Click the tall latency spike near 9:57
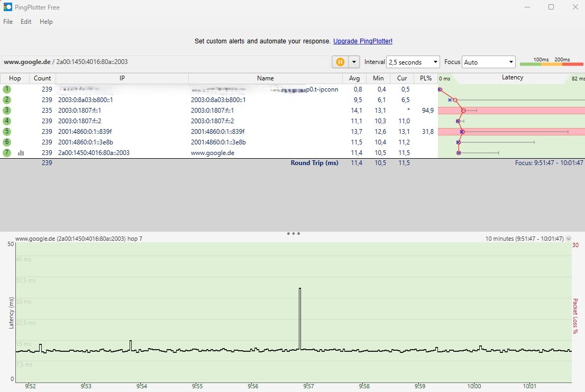The height and width of the screenshot is (392, 585). (x=299, y=318)
